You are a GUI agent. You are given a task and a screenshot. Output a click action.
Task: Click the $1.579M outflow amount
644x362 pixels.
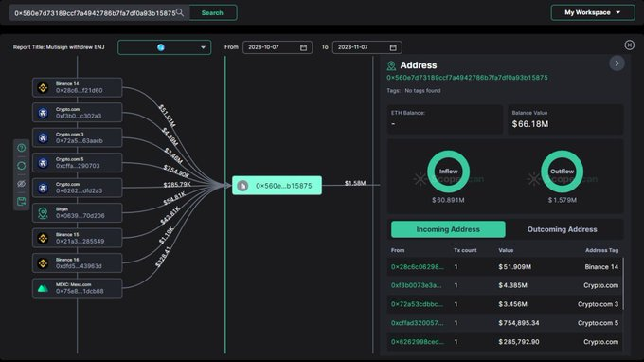562,200
